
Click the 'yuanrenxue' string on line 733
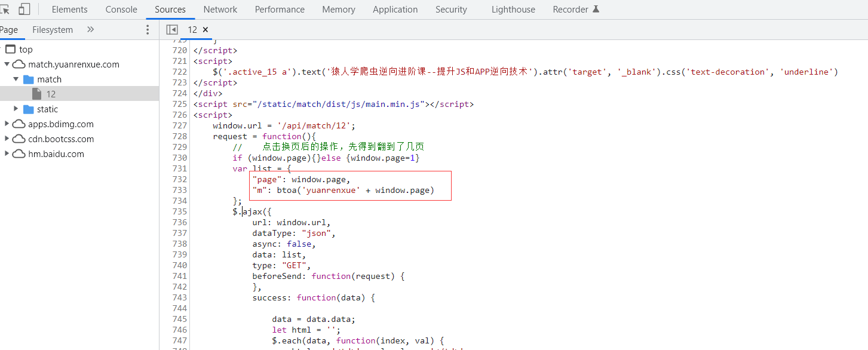330,190
